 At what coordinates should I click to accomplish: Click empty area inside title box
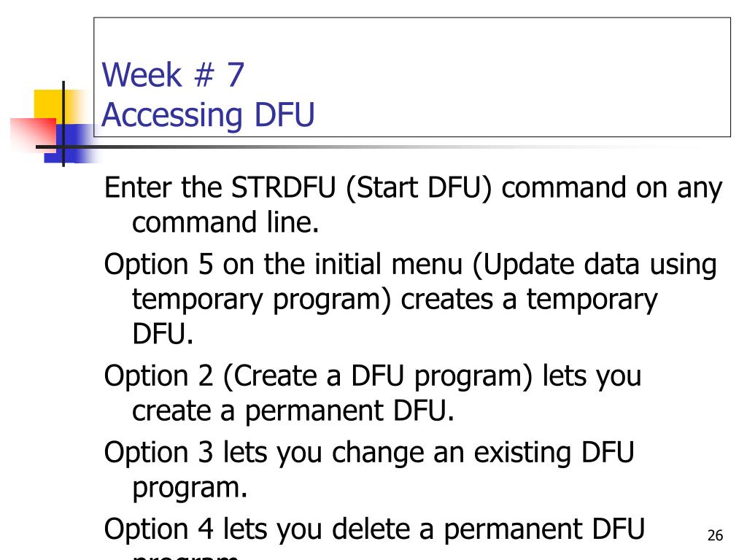524,76
